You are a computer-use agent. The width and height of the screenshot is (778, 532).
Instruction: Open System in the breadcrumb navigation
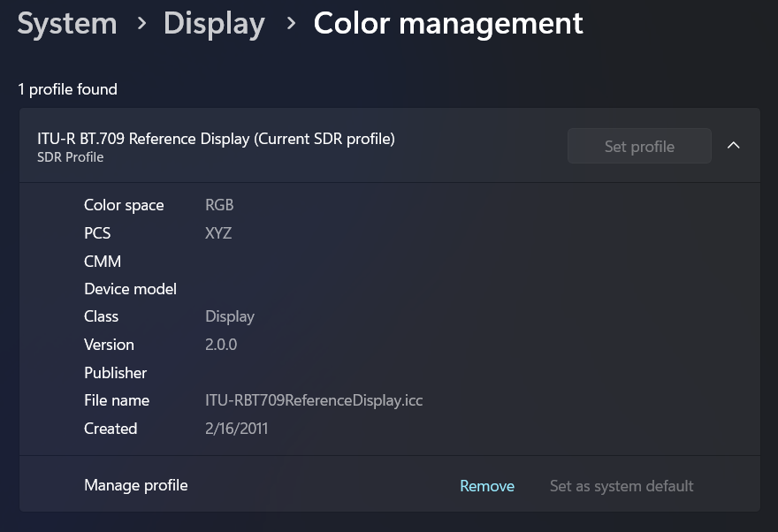[x=66, y=23]
